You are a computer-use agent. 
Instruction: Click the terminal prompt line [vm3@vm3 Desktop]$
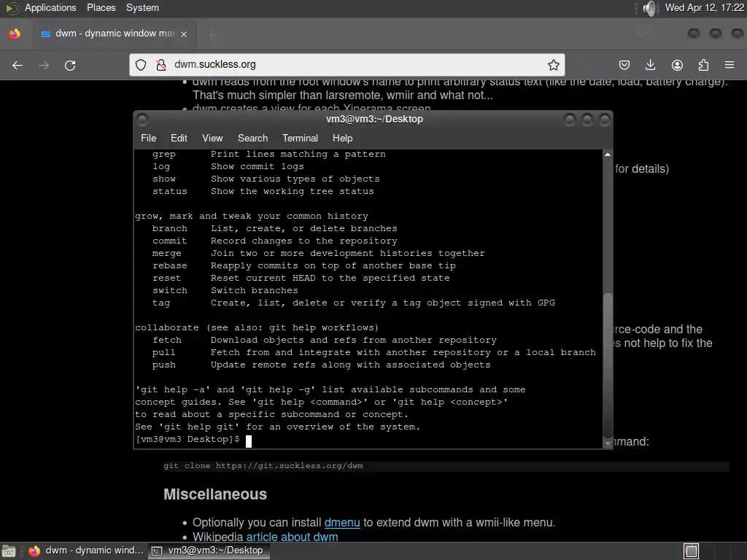[187, 439]
